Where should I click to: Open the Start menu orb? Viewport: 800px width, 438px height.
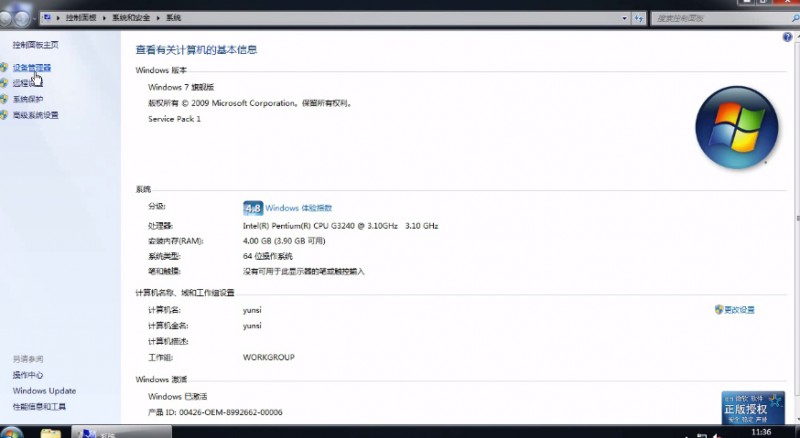(x=10, y=433)
